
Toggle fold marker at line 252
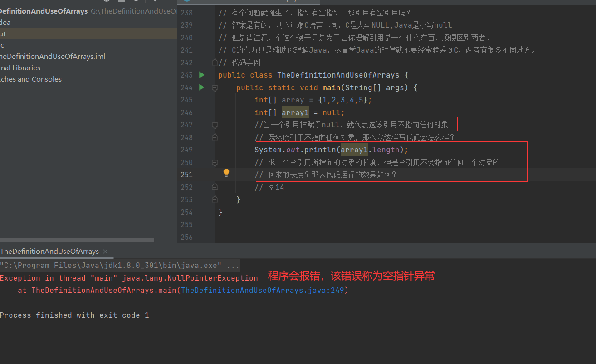tap(215, 187)
